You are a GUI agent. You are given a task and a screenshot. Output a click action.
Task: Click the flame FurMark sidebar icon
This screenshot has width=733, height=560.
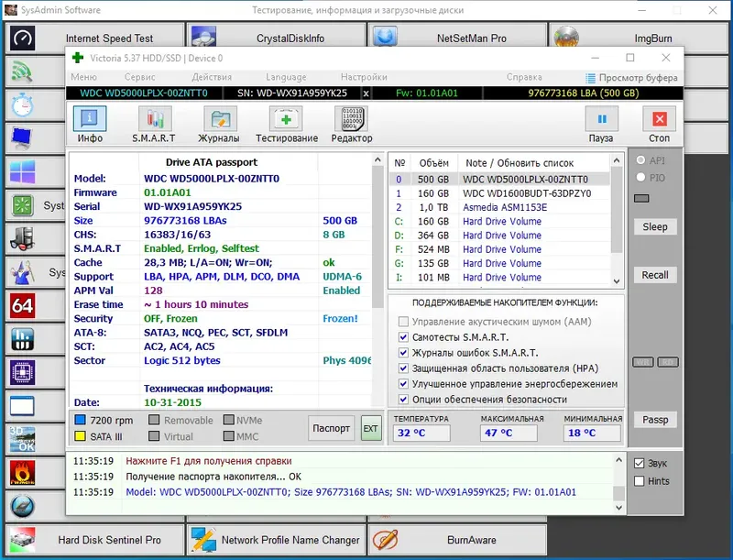click(22, 473)
